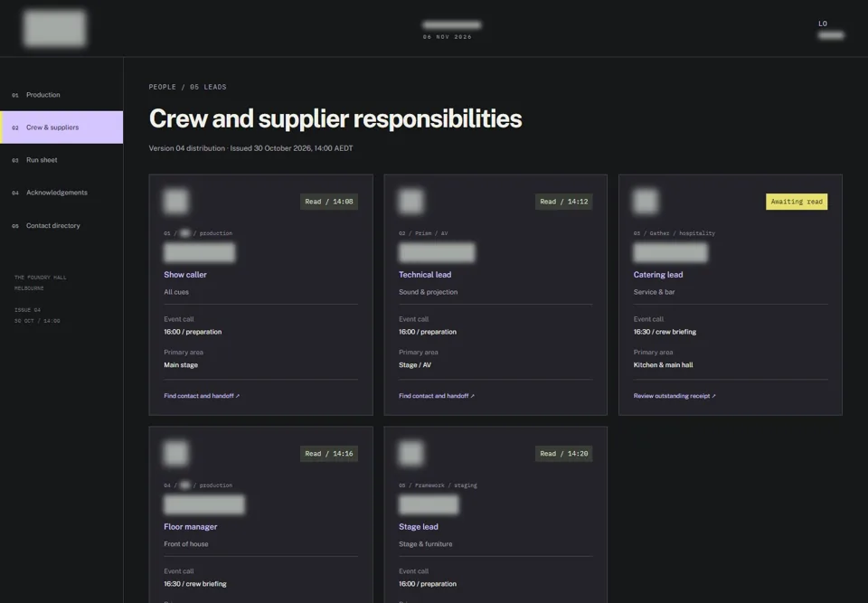868x603 pixels.
Task: Click the 03 / Gather / hospitality label
Action: tap(674, 233)
